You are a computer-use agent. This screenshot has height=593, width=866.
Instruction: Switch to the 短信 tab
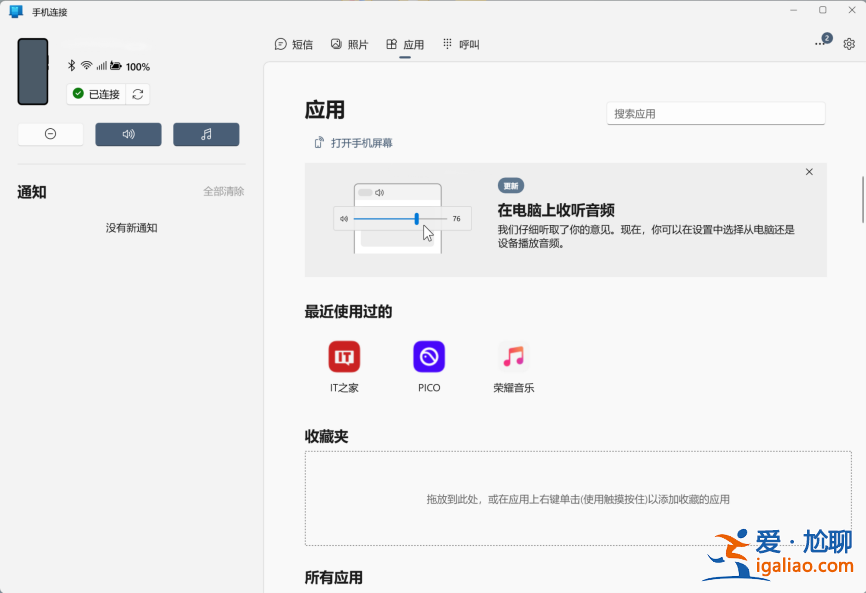click(x=294, y=44)
